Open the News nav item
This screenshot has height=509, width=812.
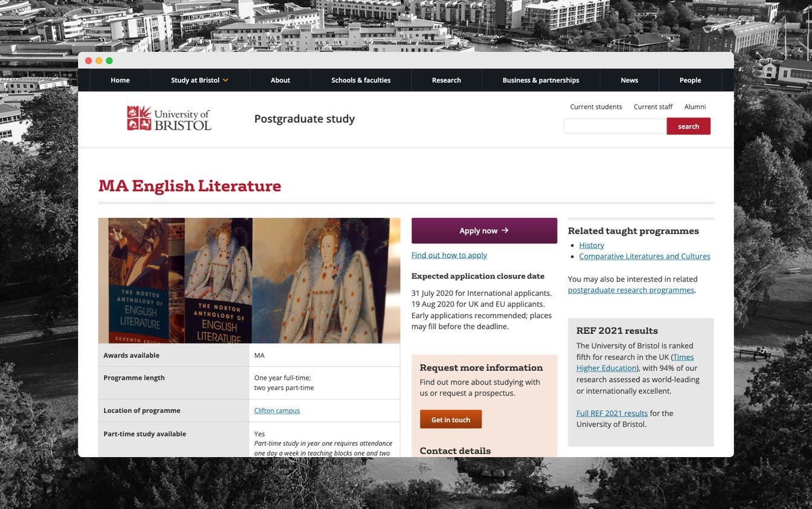630,80
